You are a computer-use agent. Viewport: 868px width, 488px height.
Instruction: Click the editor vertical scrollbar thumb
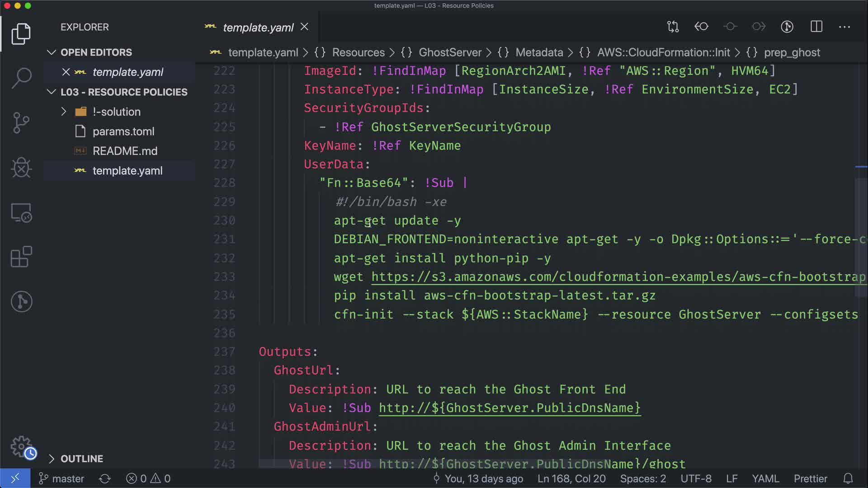861,237
